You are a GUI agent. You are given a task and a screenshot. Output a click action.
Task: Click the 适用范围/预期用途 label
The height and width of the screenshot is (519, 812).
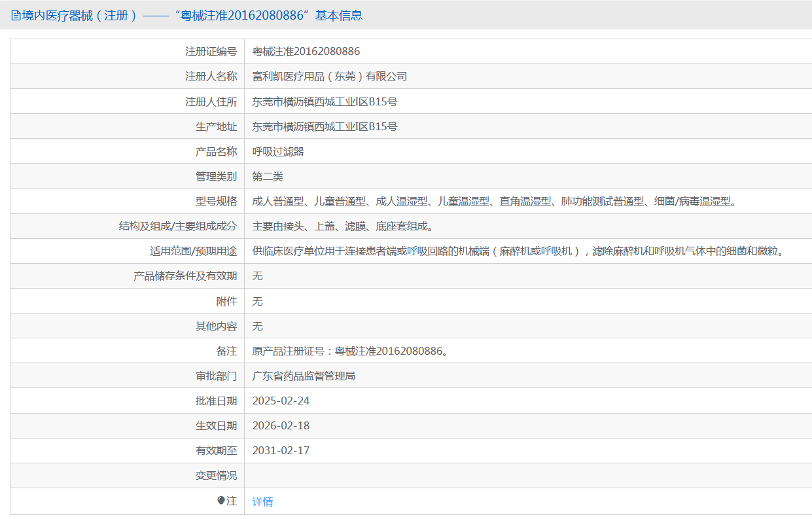click(x=193, y=251)
